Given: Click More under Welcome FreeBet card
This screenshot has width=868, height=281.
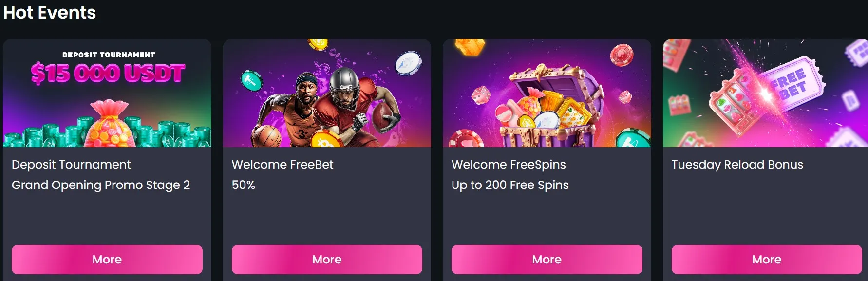Looking at the screenshot, I should point(327,260).
